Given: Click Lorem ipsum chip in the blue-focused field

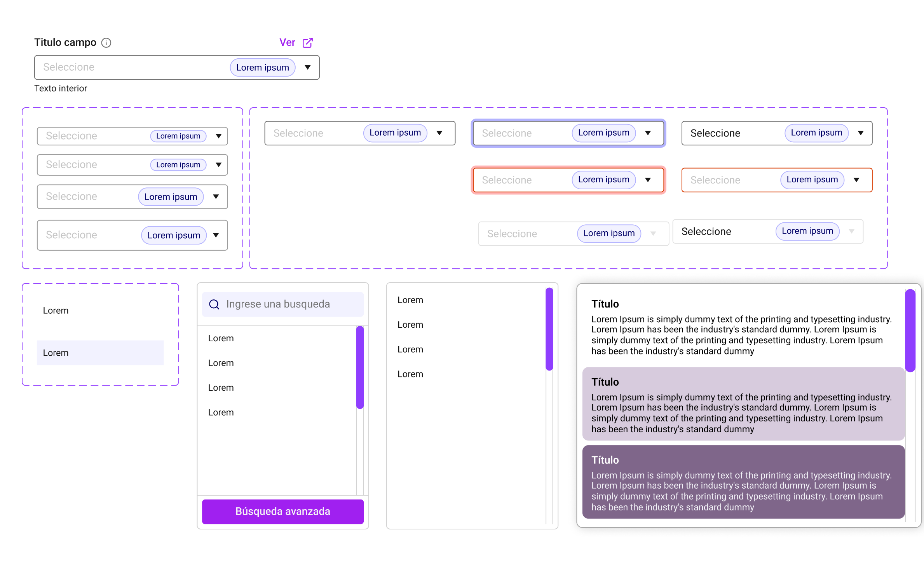Looking at the screenshot, I should 604,133.
